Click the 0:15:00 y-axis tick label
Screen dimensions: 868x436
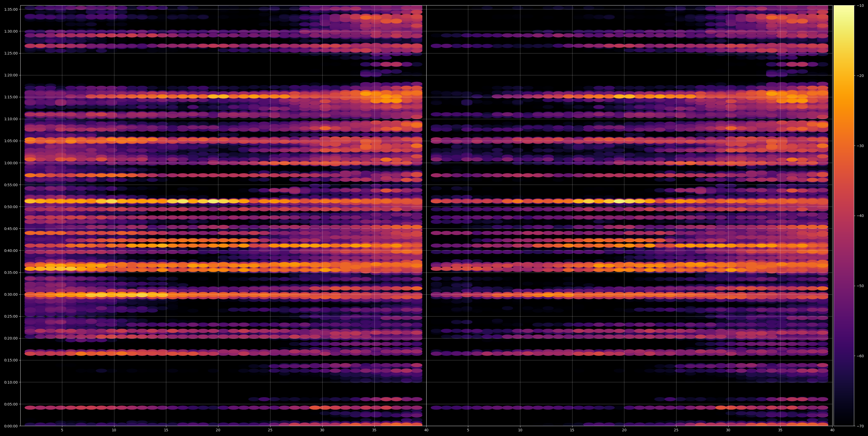[x=11, y=360]
